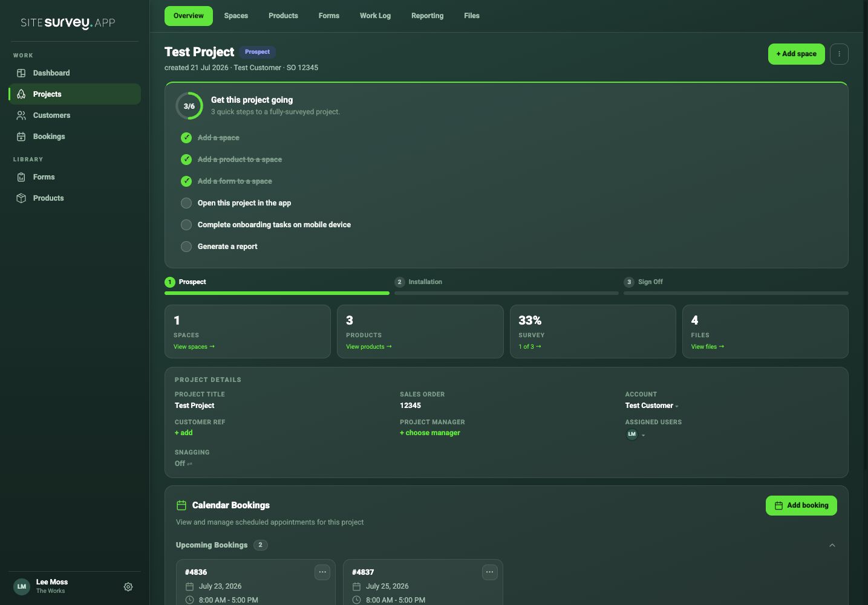Click '+ add' under Customer Ref
868x605 pixels.
[184, 433]
